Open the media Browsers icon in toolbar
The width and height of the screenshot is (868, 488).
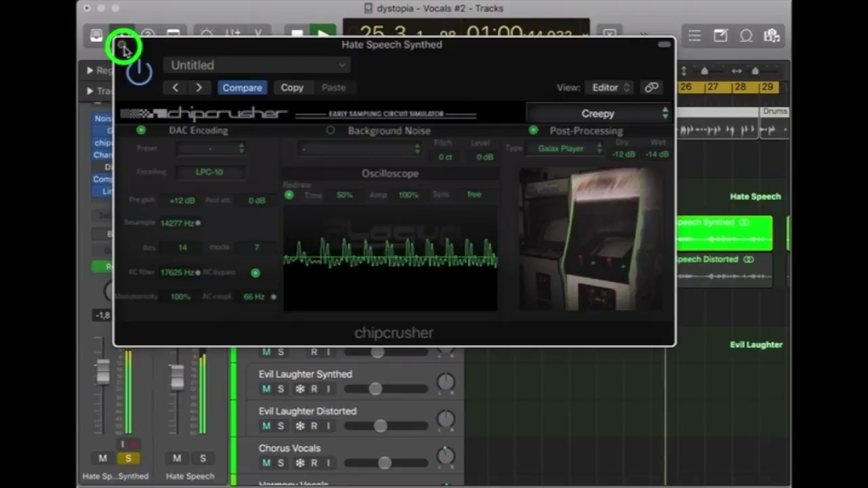pos(771,36)
